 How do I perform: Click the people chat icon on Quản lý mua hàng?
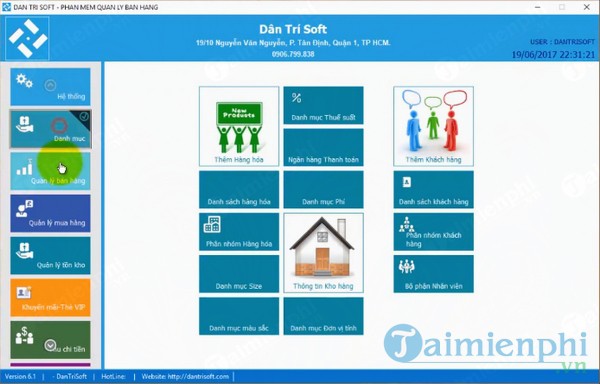tap(24, 208)
